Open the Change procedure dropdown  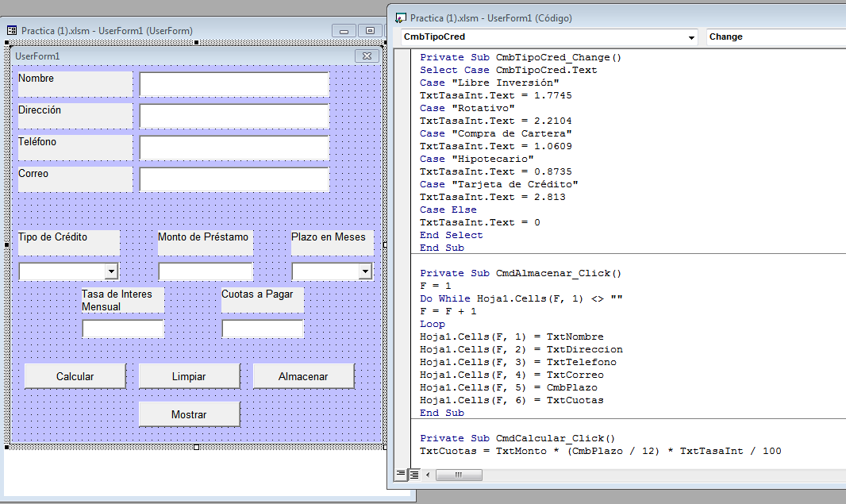tap(776, 37)
